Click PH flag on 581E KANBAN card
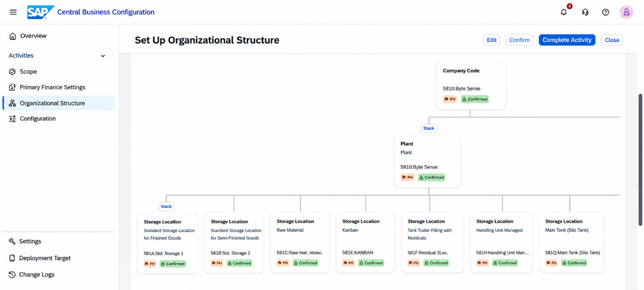644x290 pixels. point(348,263)
